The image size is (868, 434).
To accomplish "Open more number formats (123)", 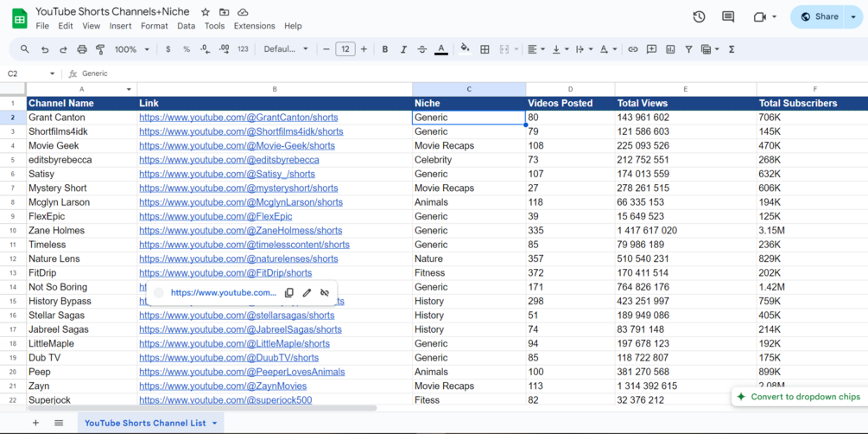I will pos(243,49).
